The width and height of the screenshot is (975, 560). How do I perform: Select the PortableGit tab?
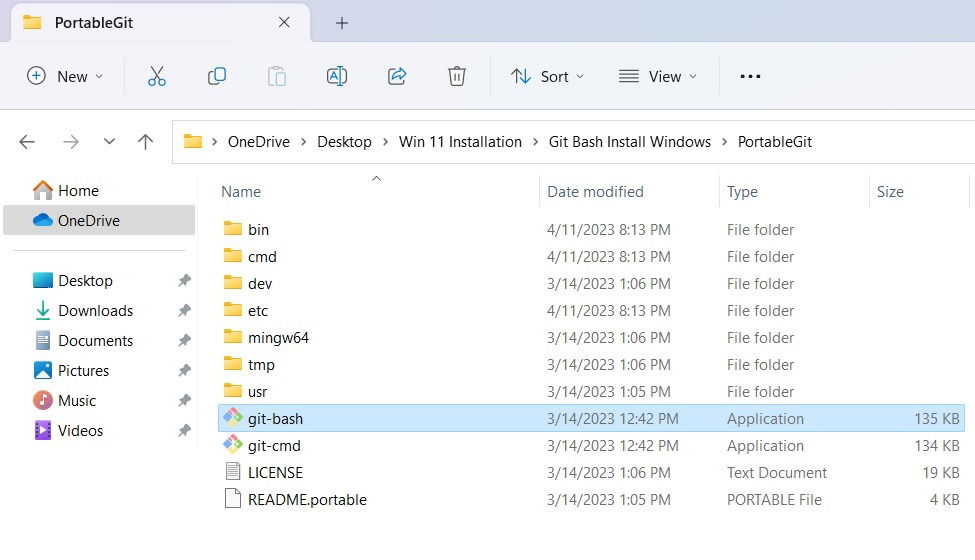tap(160, 23)
